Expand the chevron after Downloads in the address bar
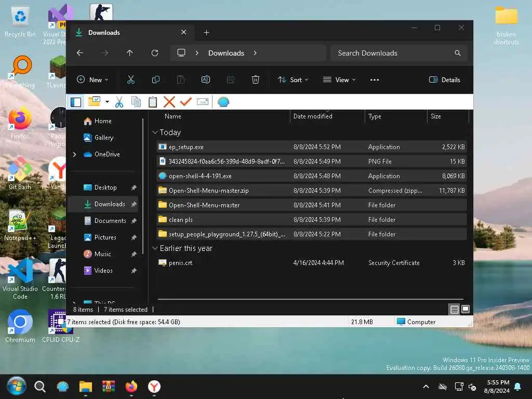This screenshot has width=532, height=399. [x=255, y=53]
